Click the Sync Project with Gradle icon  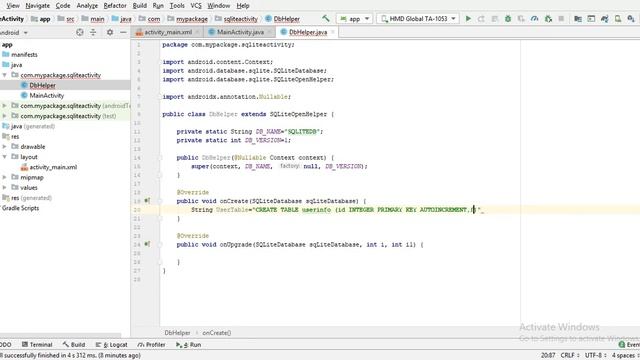pos(604,19)
